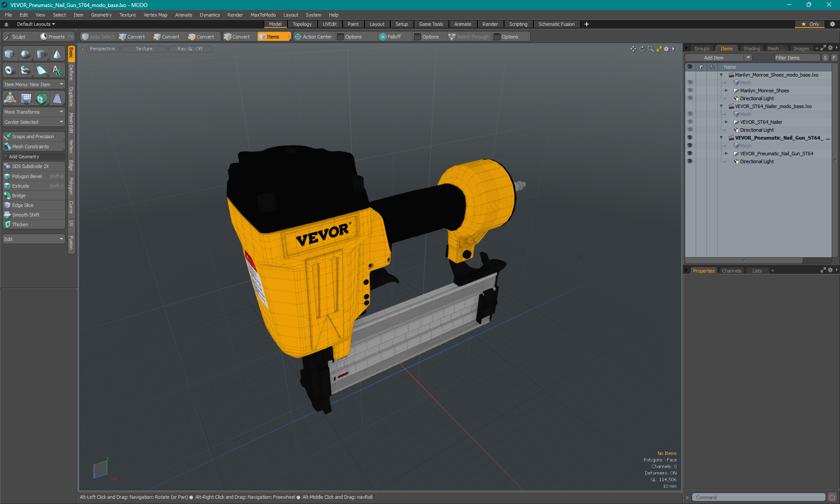Toggle Action Center Options checkbox
Image resolution: width=840 pixels, height=504 pixels.
340,37
